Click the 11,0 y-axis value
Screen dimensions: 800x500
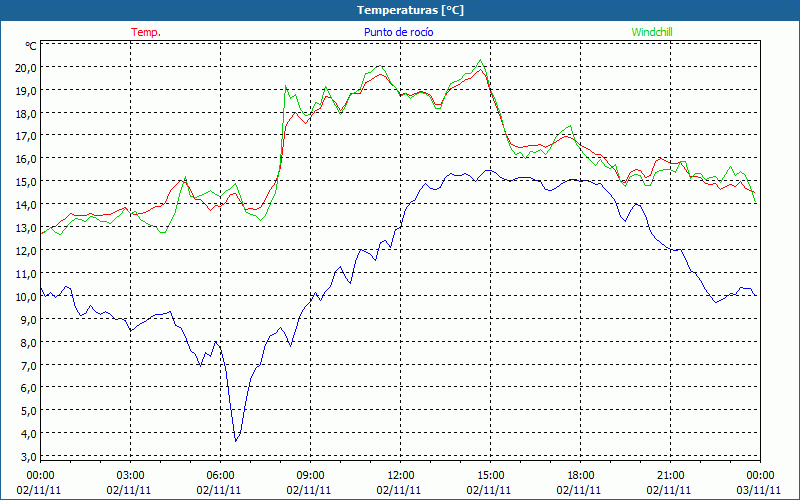click(26, 274)
